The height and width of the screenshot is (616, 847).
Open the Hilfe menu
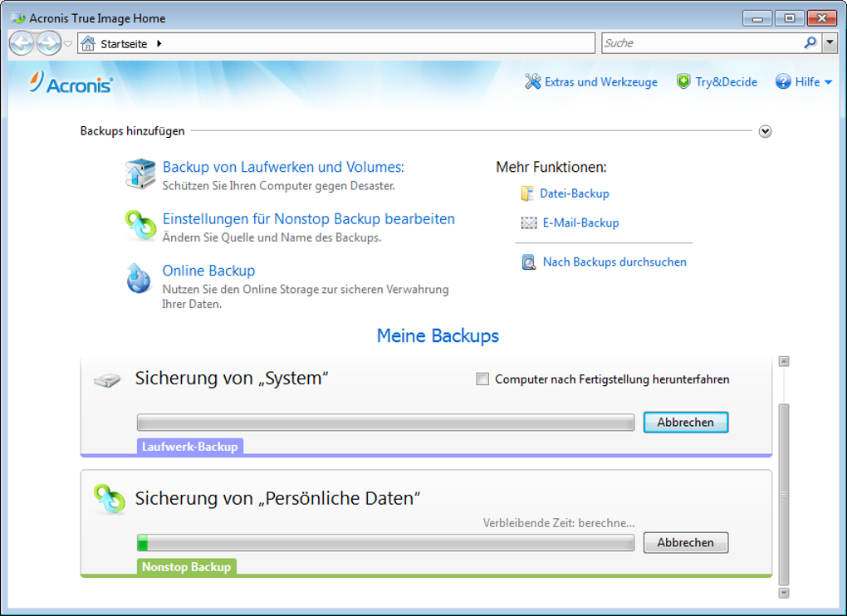click(x=807, y=82)
